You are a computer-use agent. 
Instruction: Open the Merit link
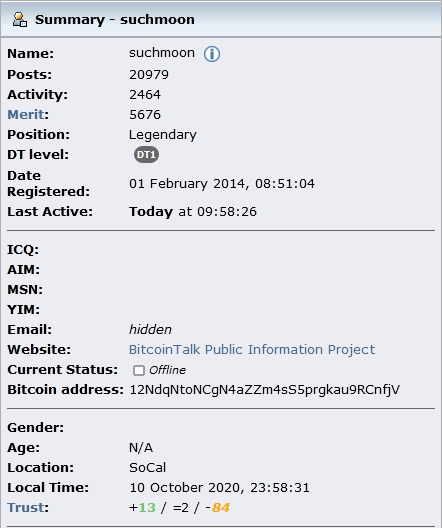pos(26,114)
